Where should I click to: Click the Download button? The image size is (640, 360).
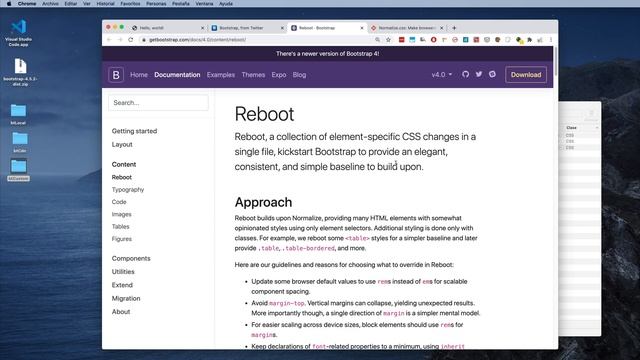[526, 75]
